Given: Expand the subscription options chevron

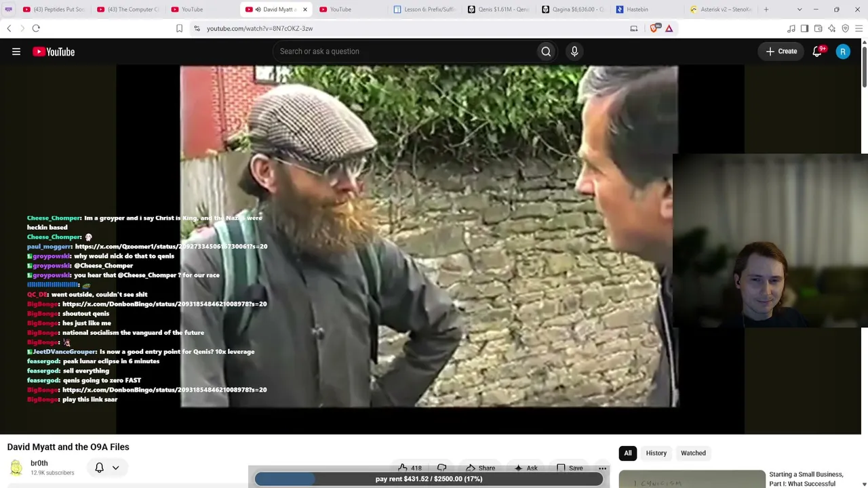Looking at the screenshot, I should (x=115, y=468).
